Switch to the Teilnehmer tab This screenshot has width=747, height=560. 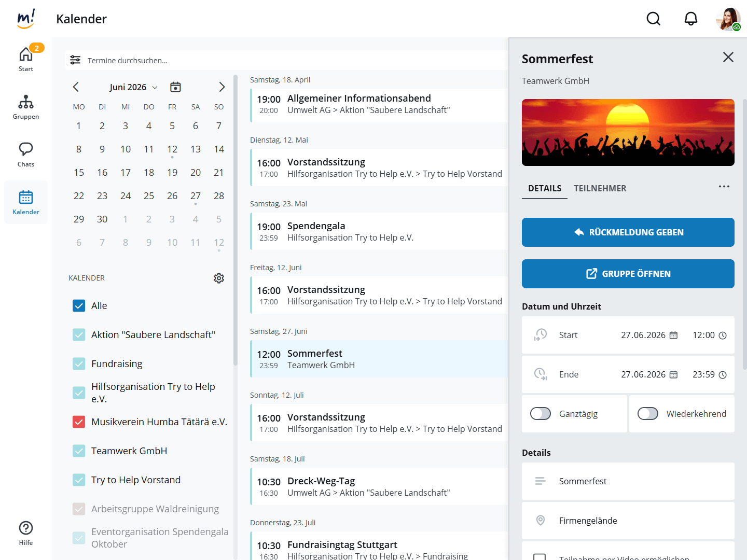pos(600,189)
